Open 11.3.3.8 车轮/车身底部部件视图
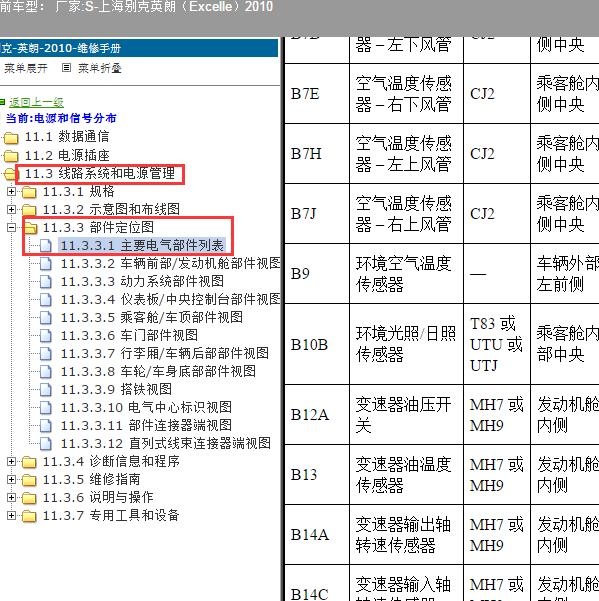 click(158, 371)
